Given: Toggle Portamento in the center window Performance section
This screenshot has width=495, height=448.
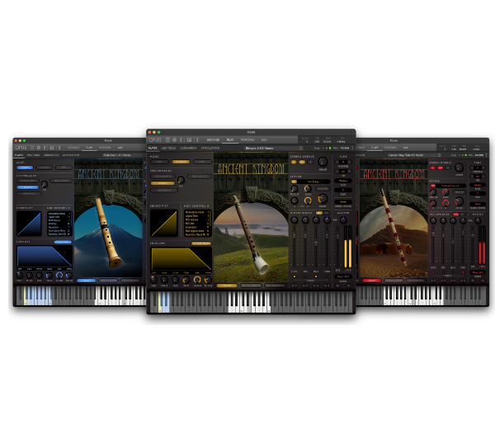Looking at the screenshot, I should pyautogui.click(x=163, y=177).
